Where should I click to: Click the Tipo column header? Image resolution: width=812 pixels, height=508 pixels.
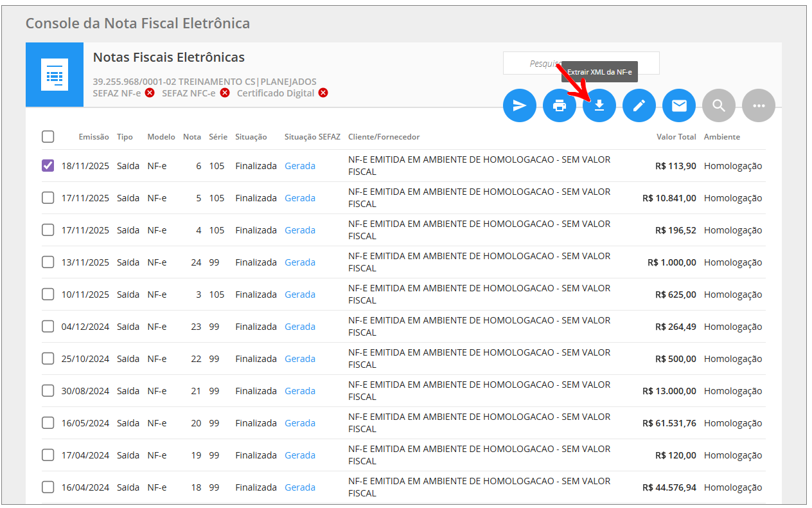pos(125,137)
